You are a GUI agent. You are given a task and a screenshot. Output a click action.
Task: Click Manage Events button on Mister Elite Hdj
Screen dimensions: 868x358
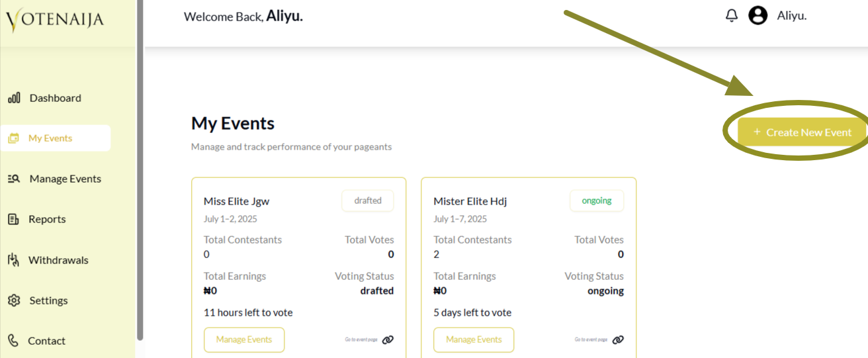click(x=474, y=339)
